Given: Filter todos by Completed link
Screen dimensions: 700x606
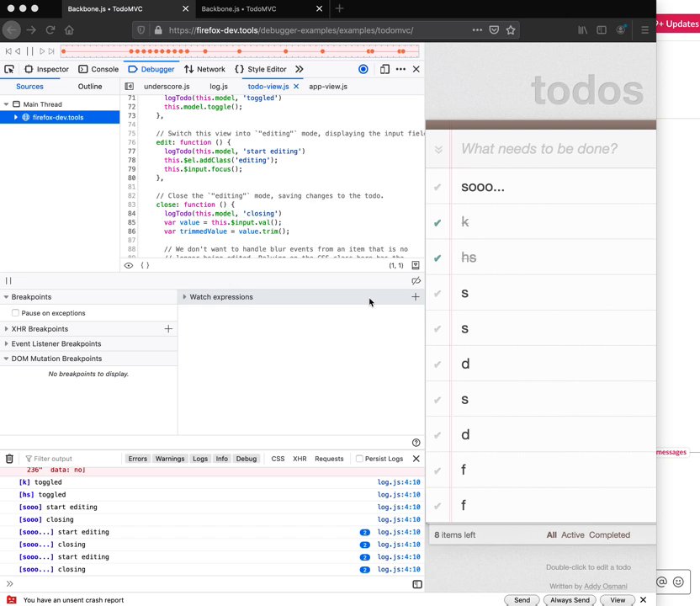Looking at the screenshot, I should coord(609,534).
